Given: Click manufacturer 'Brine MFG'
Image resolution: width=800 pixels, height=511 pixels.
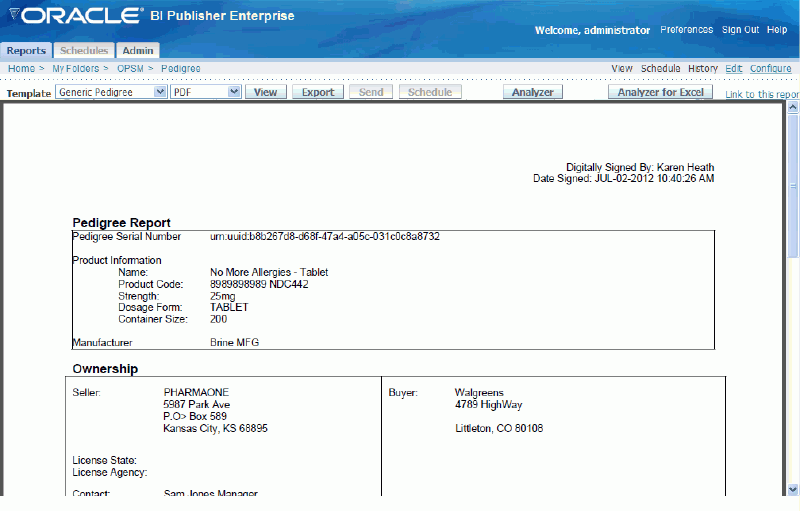Looking at the screenshot, I should tap(235, 343).
